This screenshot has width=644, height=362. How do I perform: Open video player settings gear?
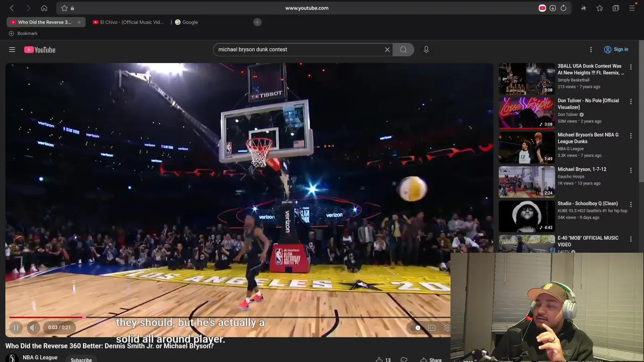[x=447, y=328]
